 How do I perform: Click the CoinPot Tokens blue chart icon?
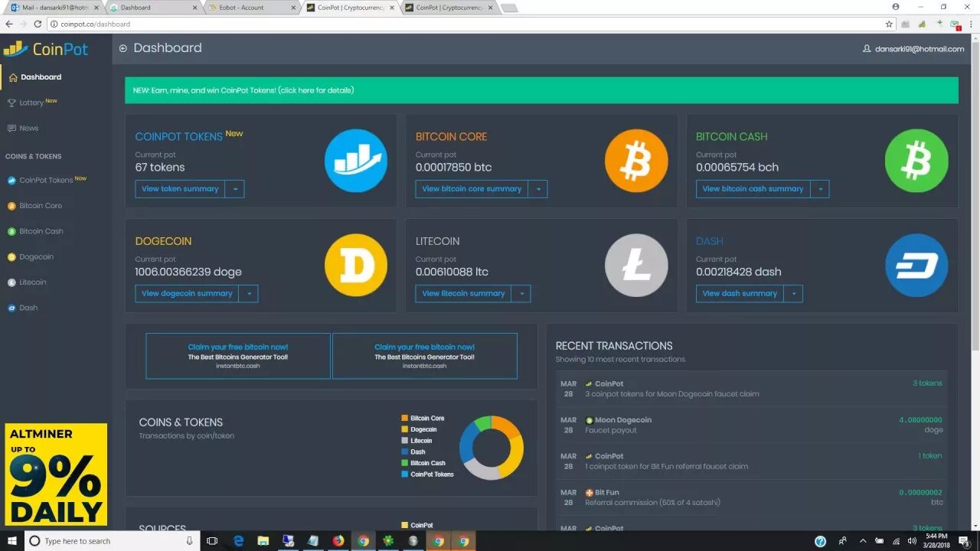tap(356, 161)
